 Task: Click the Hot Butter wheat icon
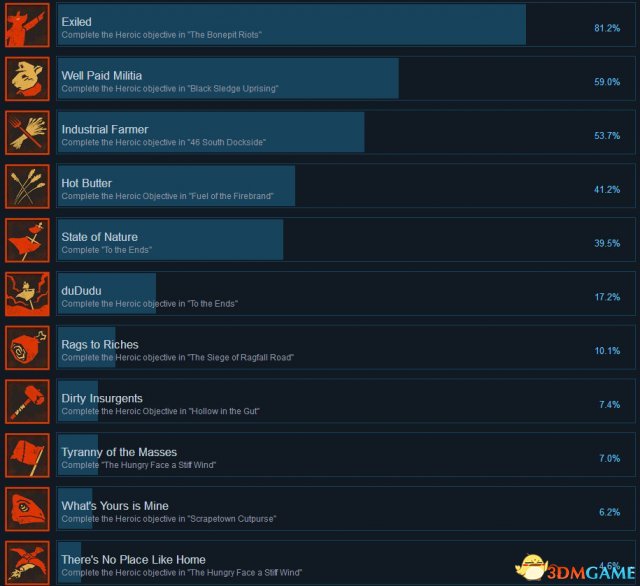[x=27, y=186]
